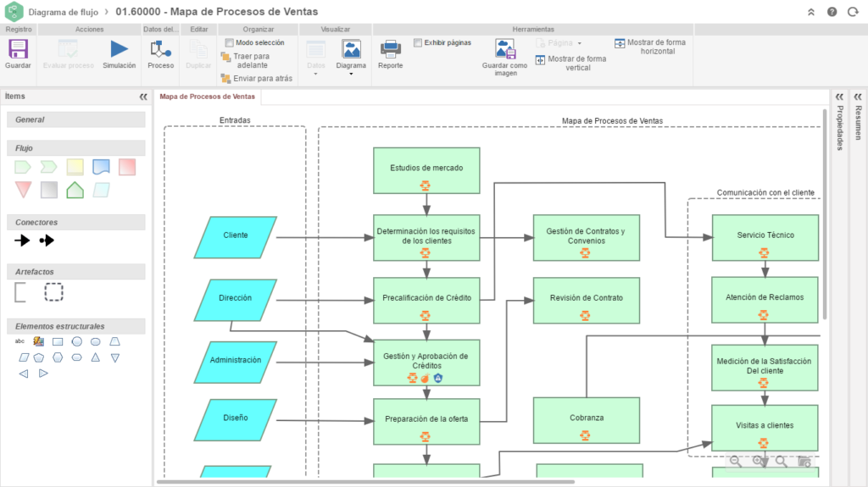Choose the red flow shape swatch
Viewport: 868px width, 487px height.
click(127, 167)
